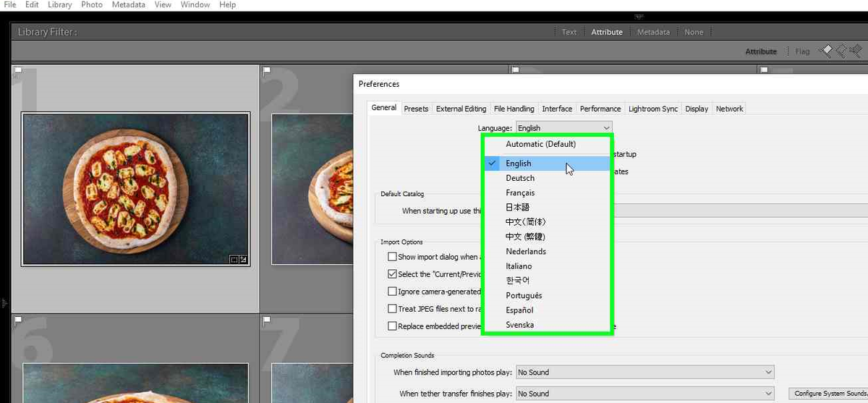The image size is (868, 403).
Task: Open Network tab
Action: (x=729, y=109)
